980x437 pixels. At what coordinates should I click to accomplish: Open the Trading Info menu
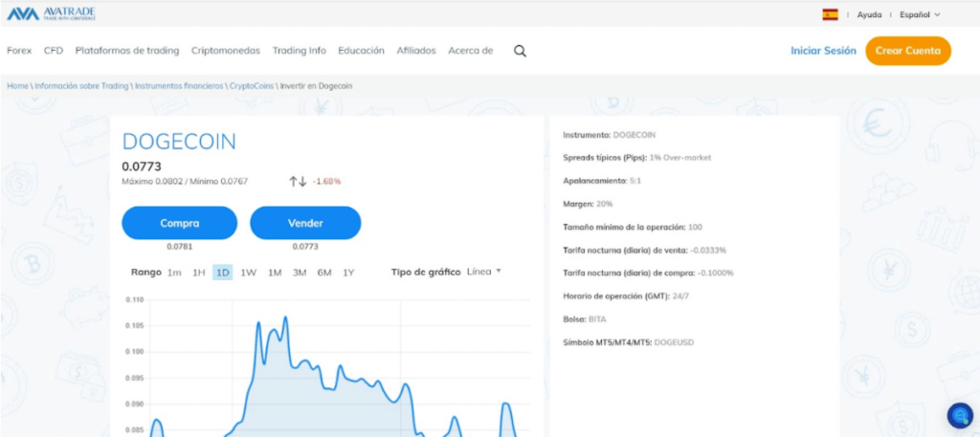pos(299,51)
